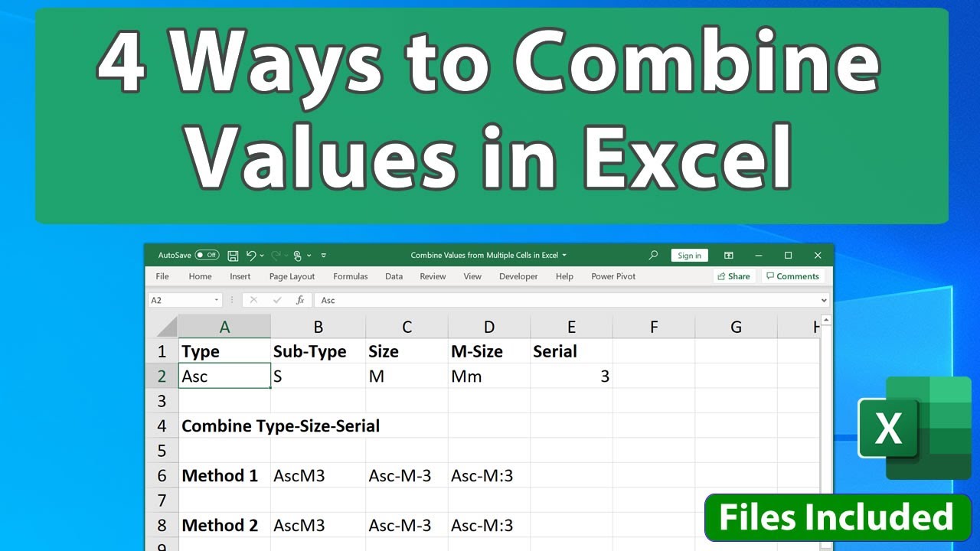
Task: Switch to the Home tab
Action: (x=201, y=276)
